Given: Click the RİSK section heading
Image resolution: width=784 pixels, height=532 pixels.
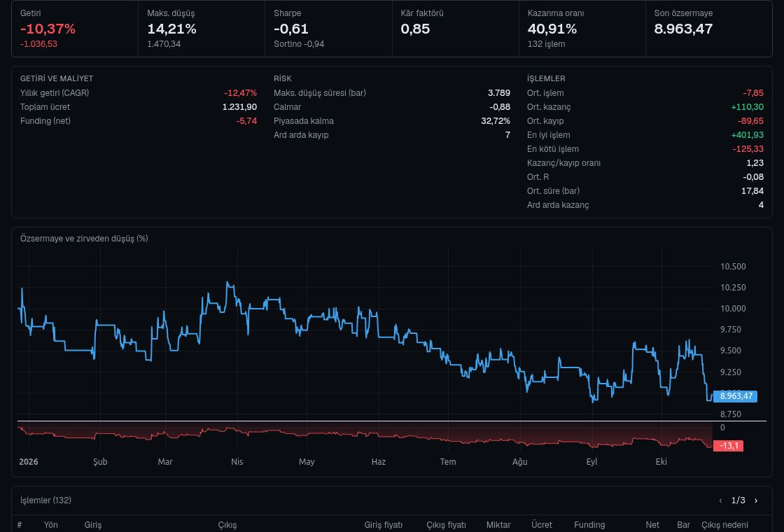Looking at the screenshot, I should pos(283,78).
